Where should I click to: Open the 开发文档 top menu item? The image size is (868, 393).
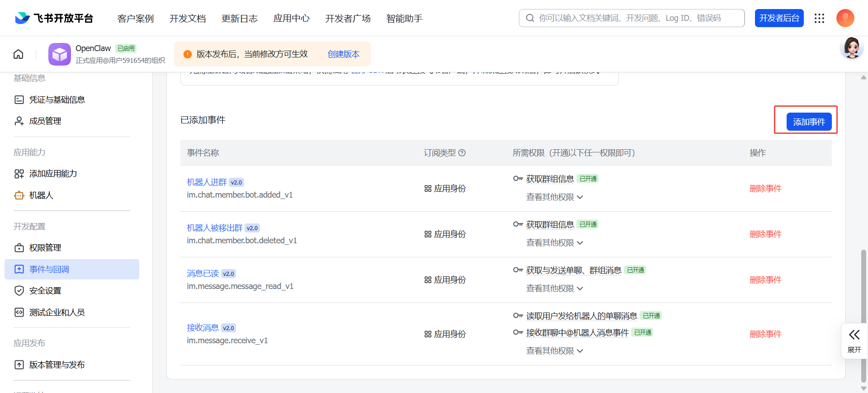[188, 19]
